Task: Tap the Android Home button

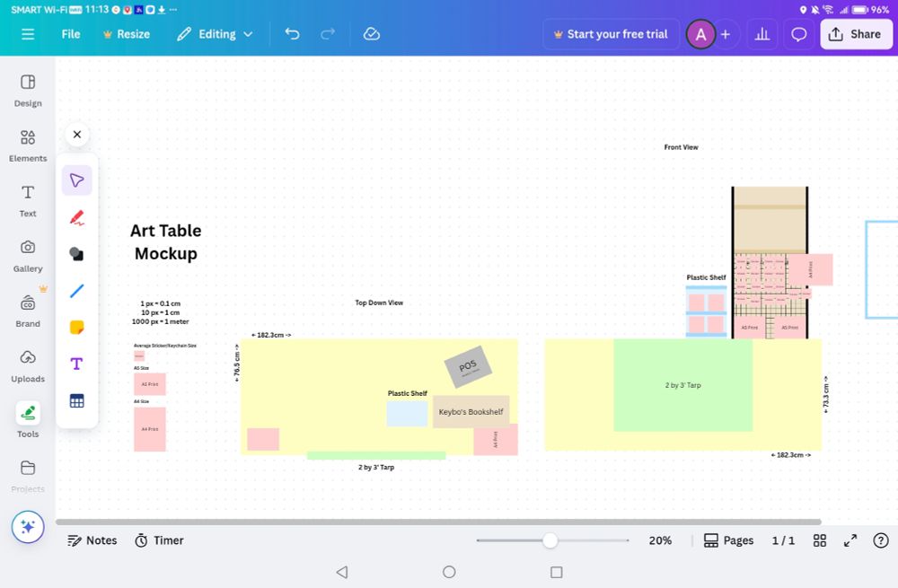Action: coord(449,572)
